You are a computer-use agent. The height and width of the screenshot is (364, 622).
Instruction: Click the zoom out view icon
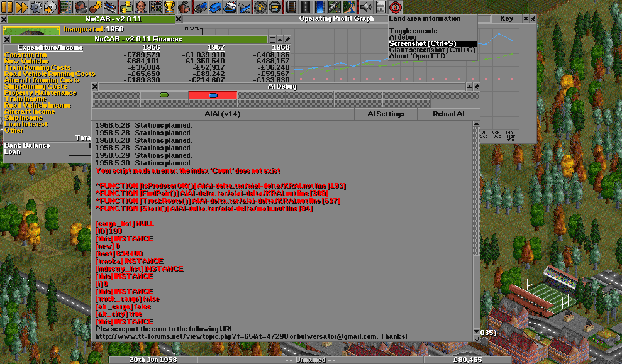pyautogui.click(x=274, y=7)
